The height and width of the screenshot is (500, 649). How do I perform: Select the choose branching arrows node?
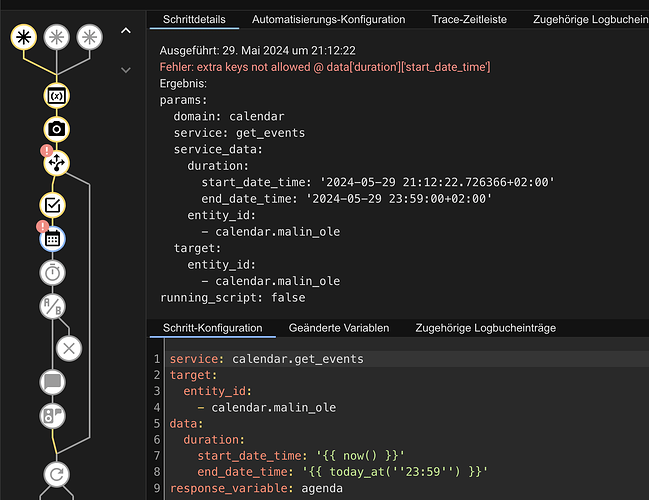[57, 163]
